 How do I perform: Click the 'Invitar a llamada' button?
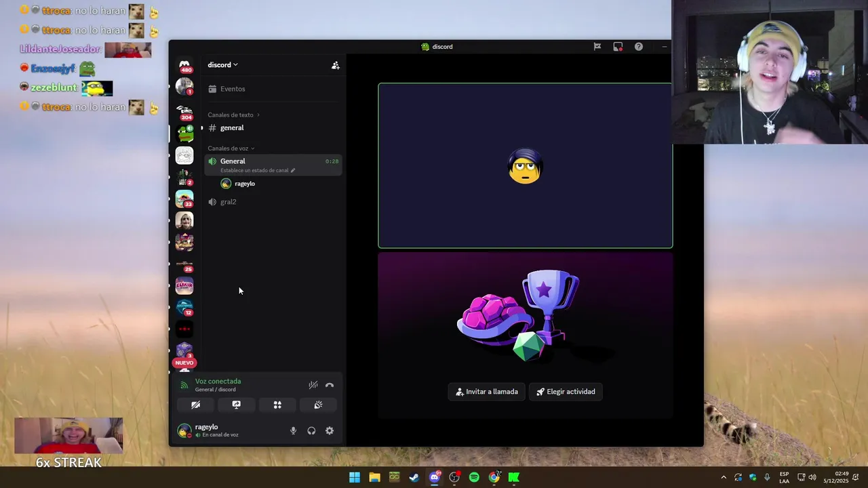(487, 392)
